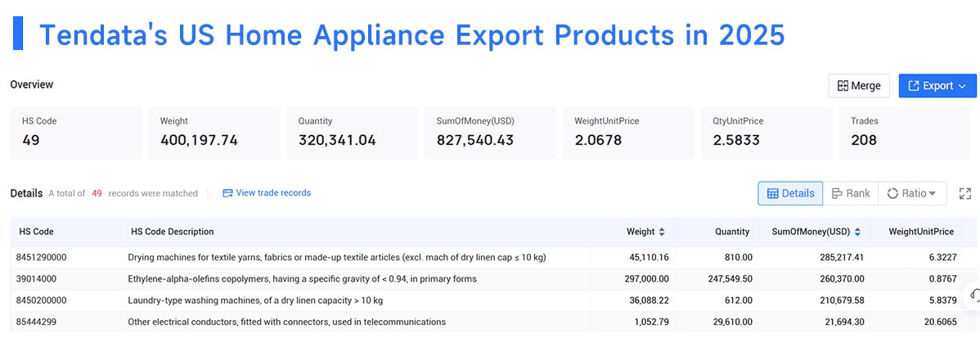Click the Overview section heading

[x=32, y=84]
